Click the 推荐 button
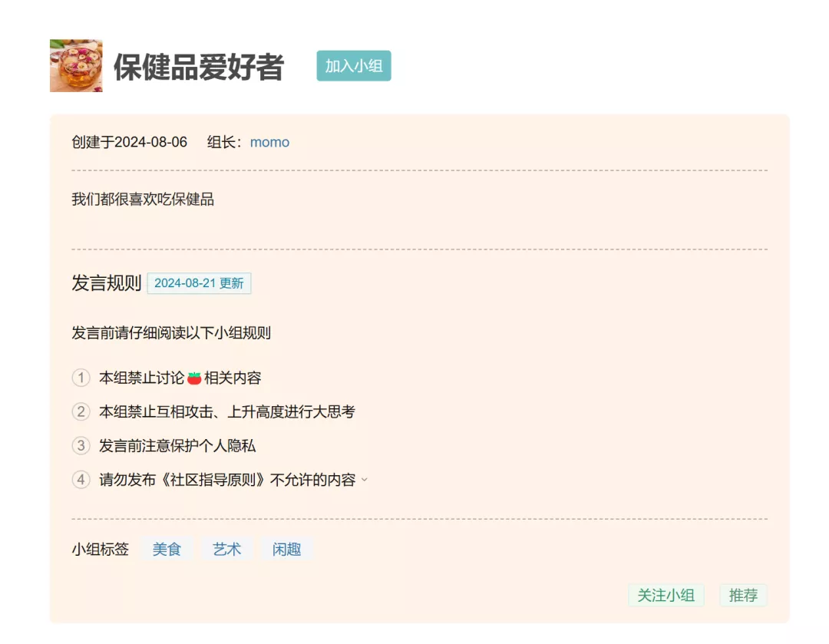 click(743, 596)
